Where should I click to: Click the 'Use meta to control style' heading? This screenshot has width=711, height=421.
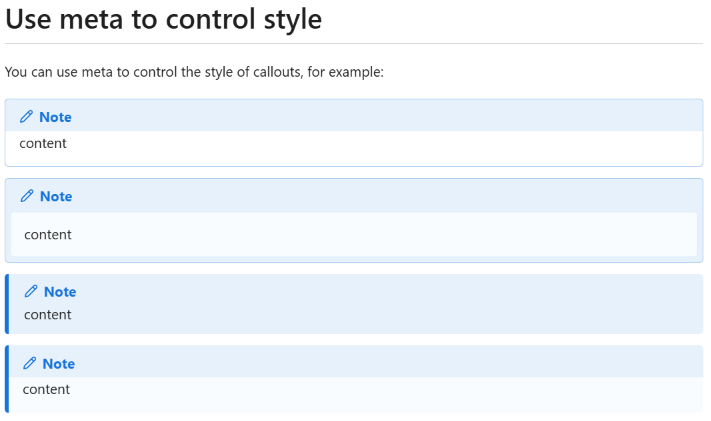tap(164, 20)
